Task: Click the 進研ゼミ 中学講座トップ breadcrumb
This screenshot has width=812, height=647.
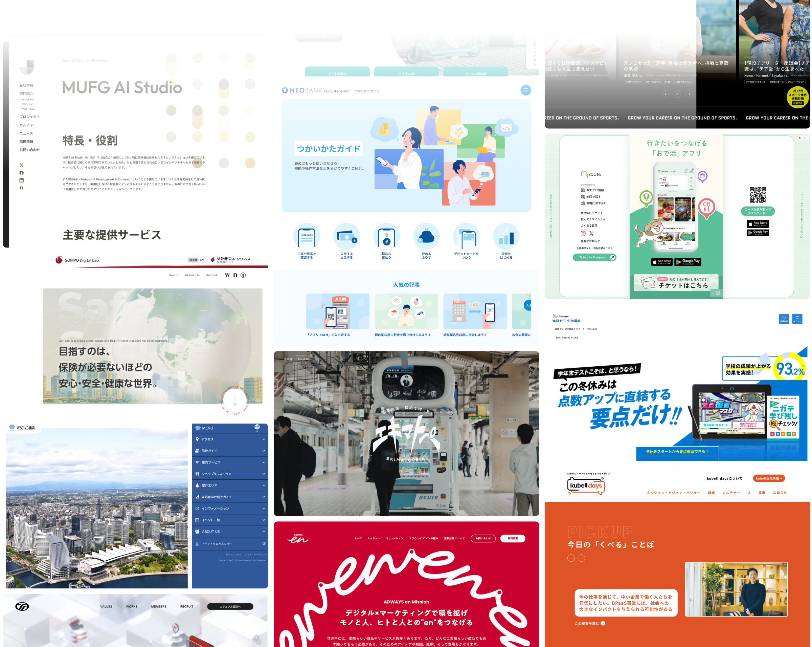Action: pyautogui.click(x=567, y=329)
